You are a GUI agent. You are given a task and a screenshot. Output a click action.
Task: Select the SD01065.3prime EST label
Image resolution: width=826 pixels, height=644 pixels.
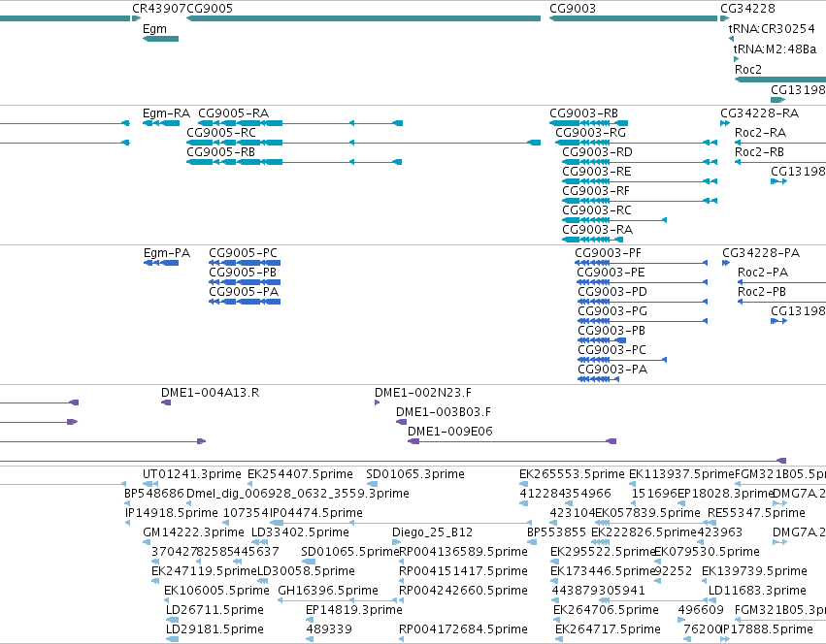click(415, 474)
